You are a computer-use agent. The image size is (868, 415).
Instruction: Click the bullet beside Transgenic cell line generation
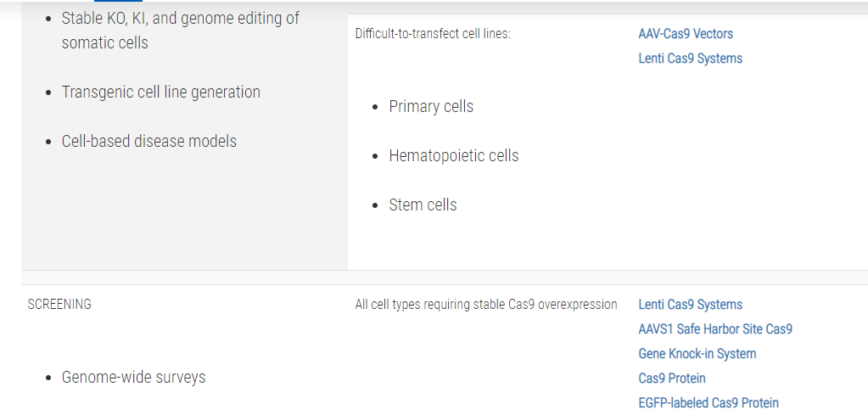[49, 93]
